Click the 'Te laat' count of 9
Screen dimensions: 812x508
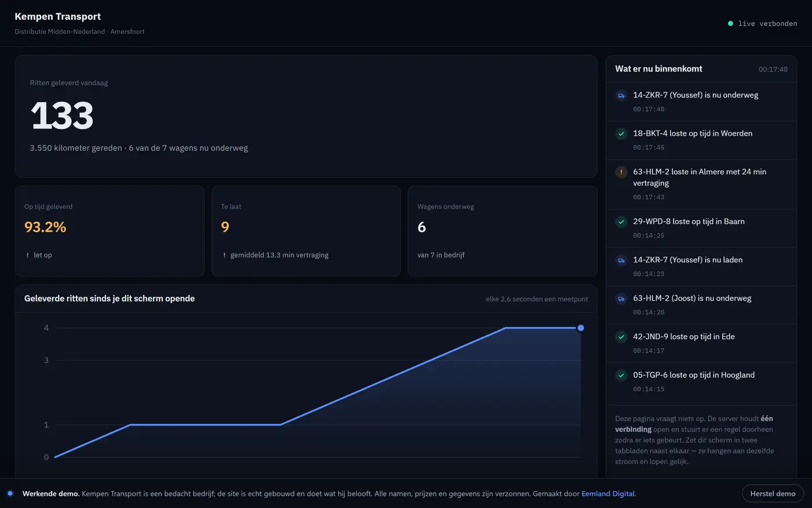point(225,227)
